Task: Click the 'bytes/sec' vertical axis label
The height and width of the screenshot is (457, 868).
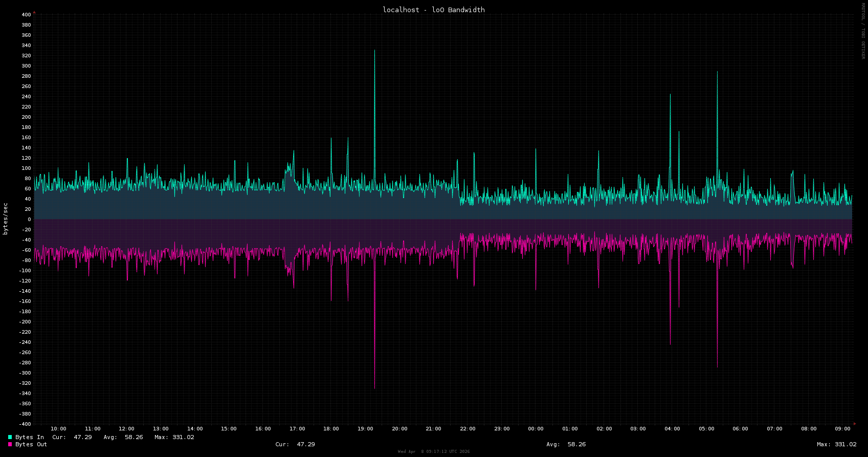Action: pos(6,219)
